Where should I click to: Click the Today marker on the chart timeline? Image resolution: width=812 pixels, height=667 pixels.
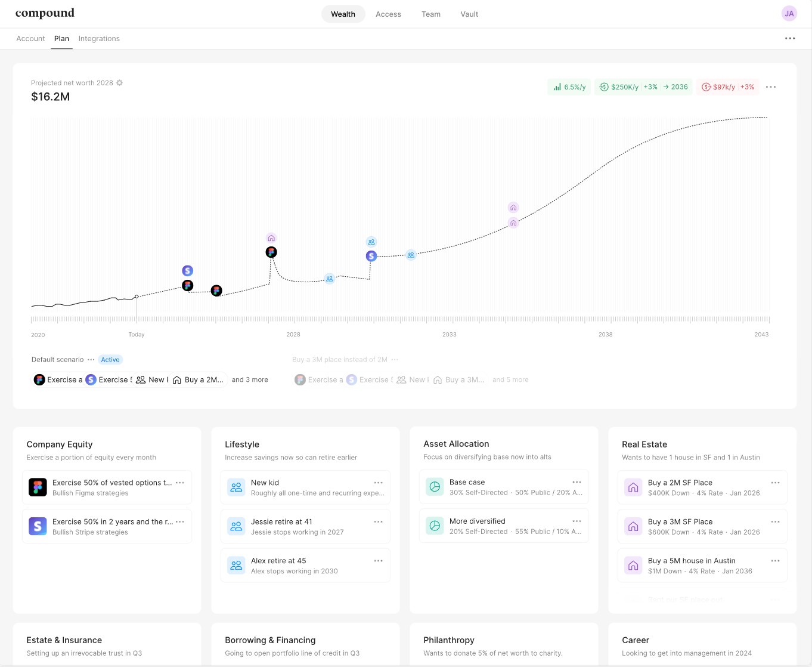137,297
